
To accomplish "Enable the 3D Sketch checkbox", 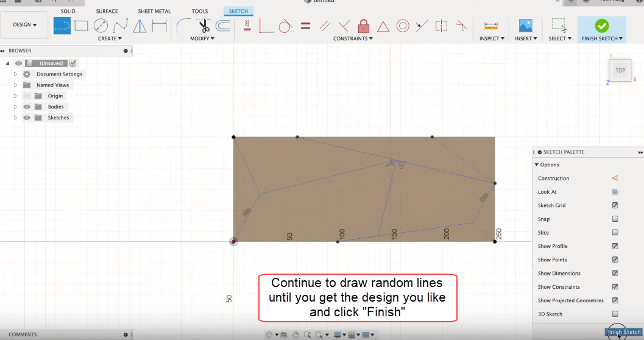I will point(615,314).
